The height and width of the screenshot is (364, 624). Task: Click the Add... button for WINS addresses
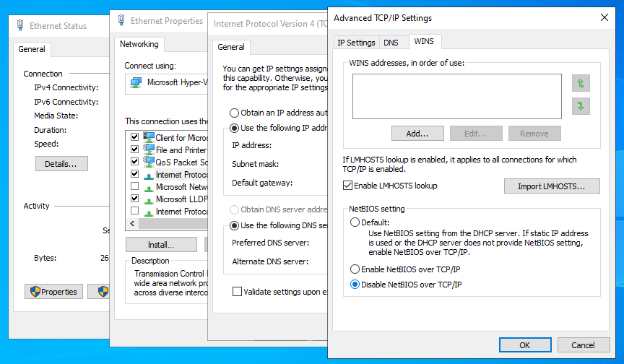(417, 134)
